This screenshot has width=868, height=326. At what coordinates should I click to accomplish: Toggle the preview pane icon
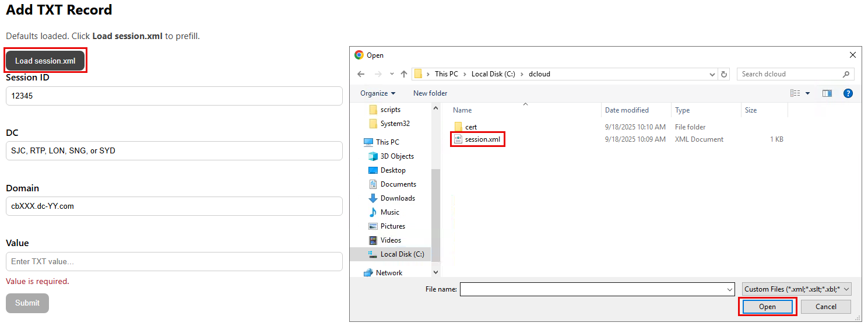[x=827, y=93]
